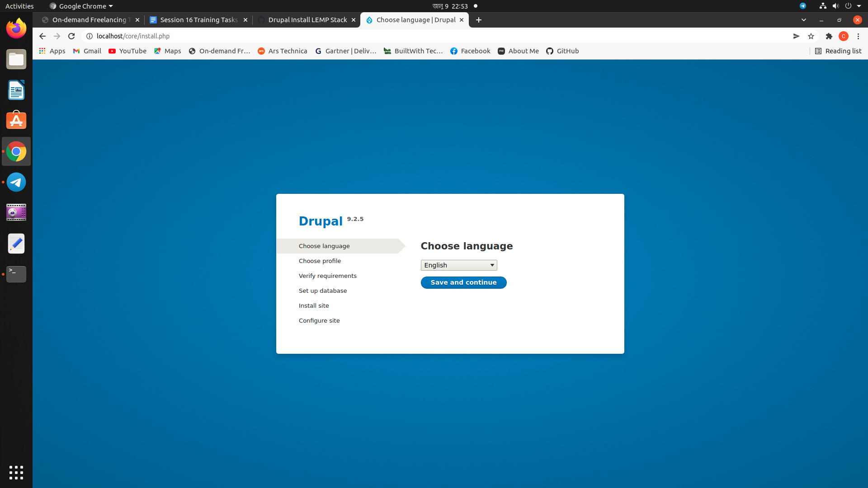868x488 pixels.
Task: Click the Drupal title heading
Action: (321, 221)
